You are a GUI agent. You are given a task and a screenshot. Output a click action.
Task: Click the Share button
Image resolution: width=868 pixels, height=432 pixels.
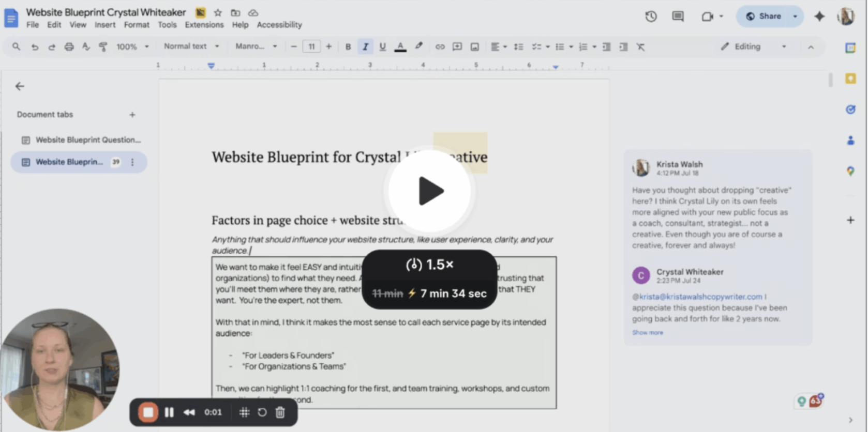click(x=764, y=17)
